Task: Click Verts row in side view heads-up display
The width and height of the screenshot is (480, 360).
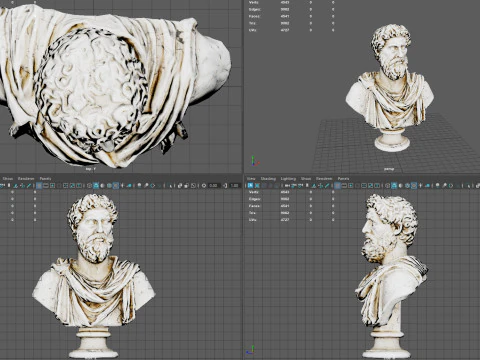Action: pos(292,192)
